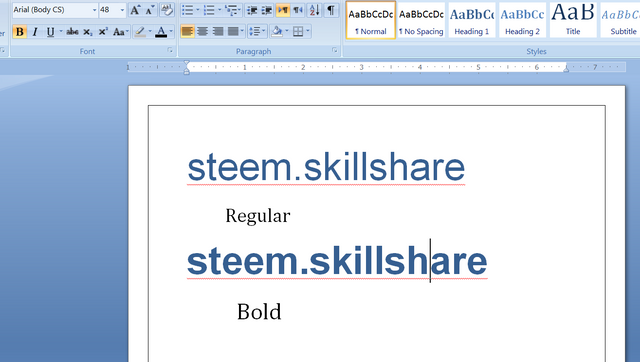Open the Font dialog launcher
This screenshot has height=362, width=640.
pyautogui.click(x=170, y=50)
